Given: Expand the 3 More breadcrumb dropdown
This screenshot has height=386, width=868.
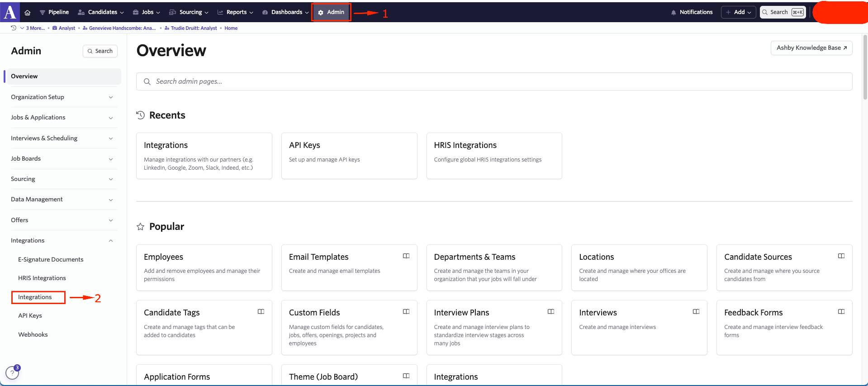Looking at the screenshot, I should click(x=33, y=28).
